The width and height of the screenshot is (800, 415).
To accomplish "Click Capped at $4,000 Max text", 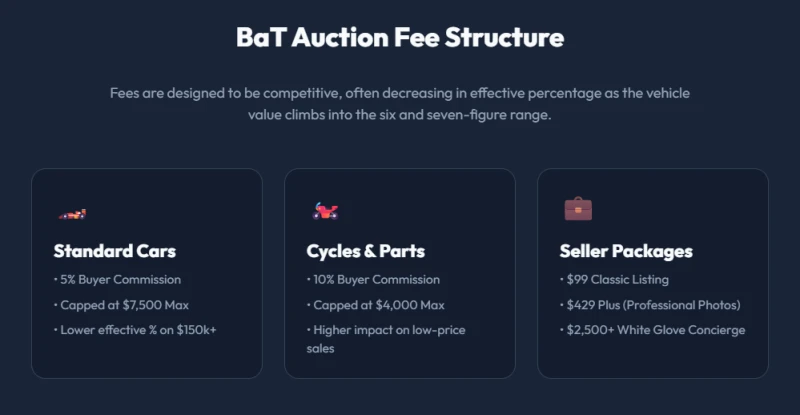I will tap(376, 305).
